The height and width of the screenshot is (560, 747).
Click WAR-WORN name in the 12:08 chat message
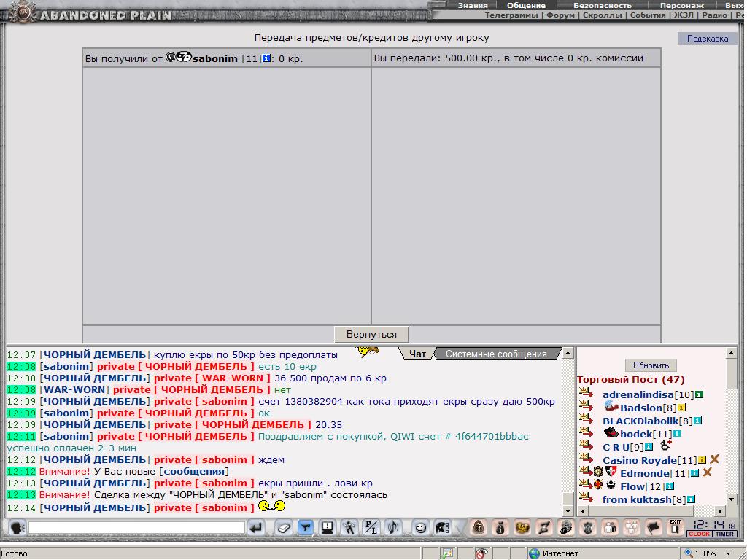tap(74, 390)
